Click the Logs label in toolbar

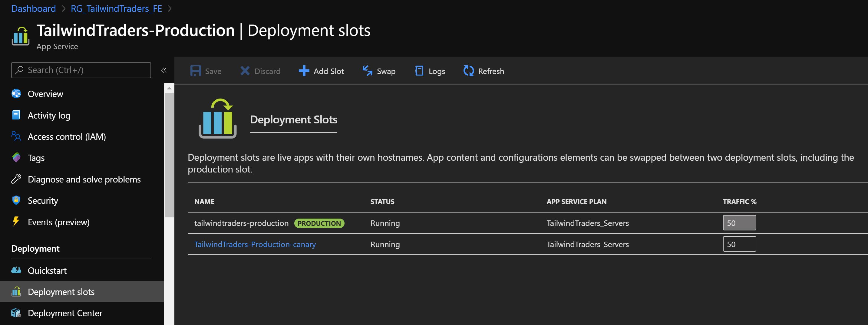point(437,71)
